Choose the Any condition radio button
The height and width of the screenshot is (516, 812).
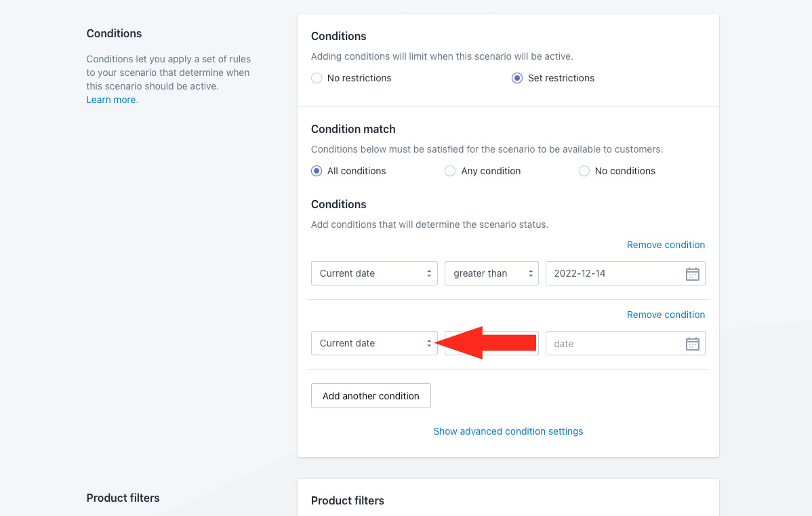pos(450,171)
